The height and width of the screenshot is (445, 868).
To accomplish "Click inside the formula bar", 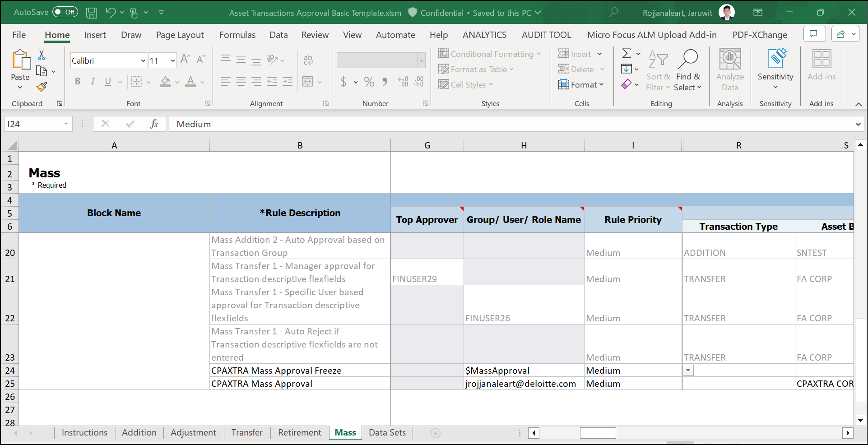I will pyautogui.click(x=316, y=124).
